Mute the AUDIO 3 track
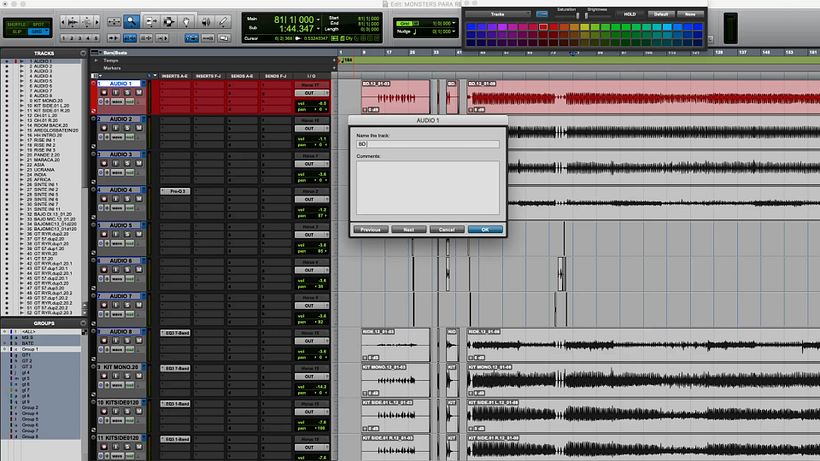This screenshot has height=461, width=820. tap(139, 164)
